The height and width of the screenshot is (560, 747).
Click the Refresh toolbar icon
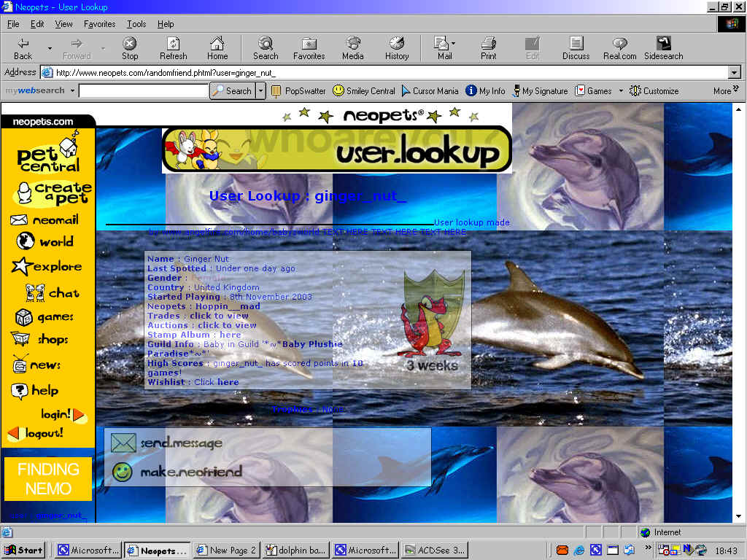pos(173,44)
